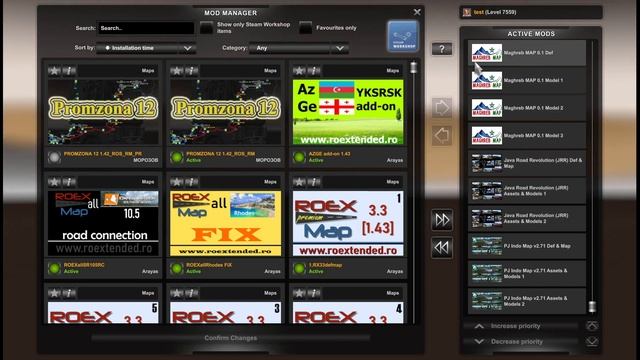Image resolution: width=640 pixels, height=360 pixels.
Task: Select the ROEX all Map road connection thumbnail
Action: (103, 223)
